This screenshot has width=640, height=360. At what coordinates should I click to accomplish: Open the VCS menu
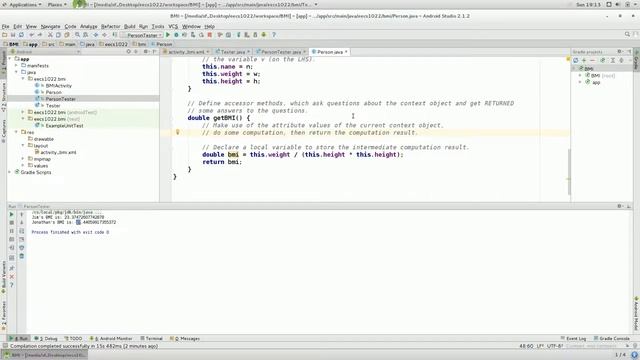173,26
